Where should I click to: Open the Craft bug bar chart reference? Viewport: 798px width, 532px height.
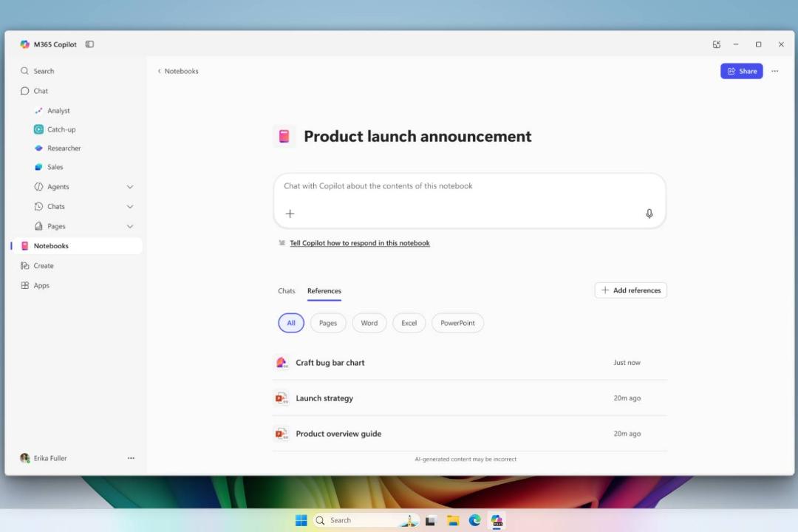(469, 363)
